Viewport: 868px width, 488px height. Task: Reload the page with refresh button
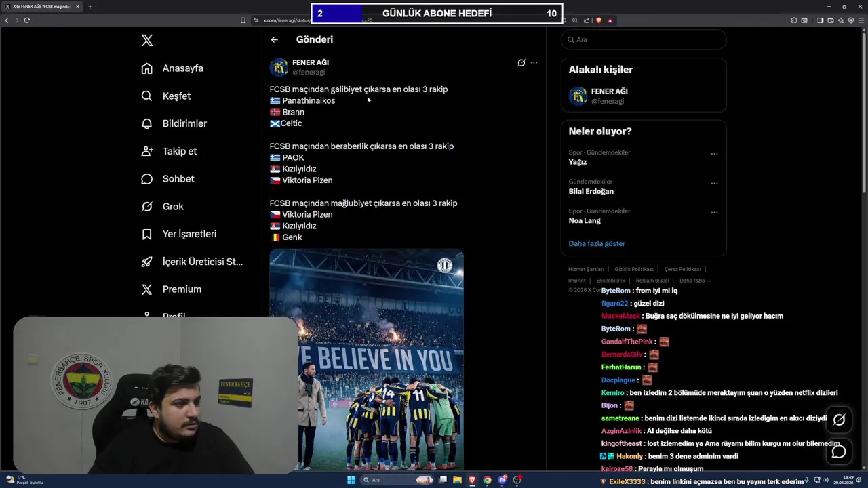pos(27,20)
